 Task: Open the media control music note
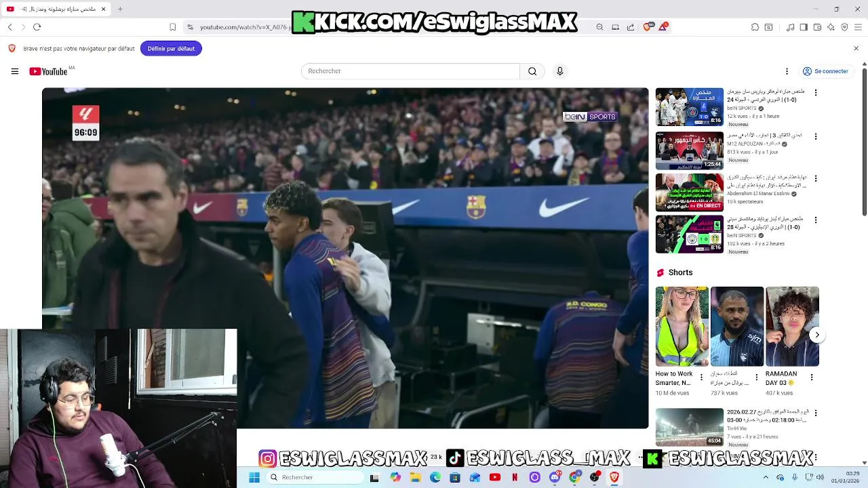click(790, 27)
